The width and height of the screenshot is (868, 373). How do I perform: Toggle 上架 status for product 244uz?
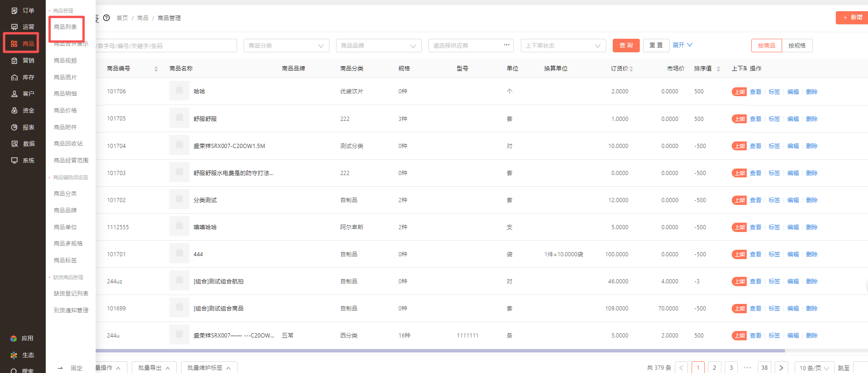coord(739,282)
